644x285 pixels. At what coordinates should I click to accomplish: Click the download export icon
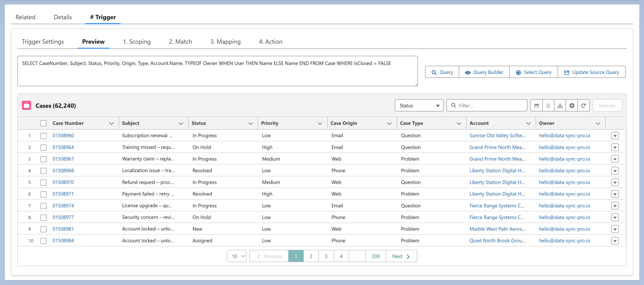coord(560,105)
